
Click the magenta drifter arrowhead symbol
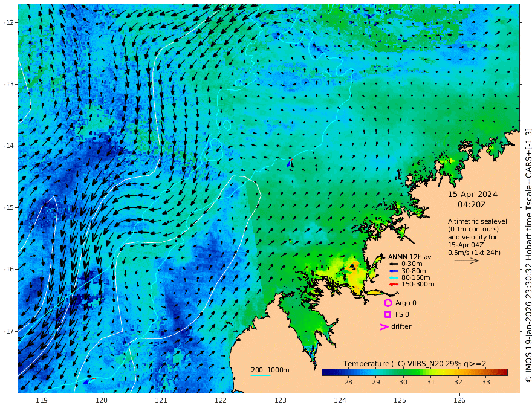pos(384,327)
